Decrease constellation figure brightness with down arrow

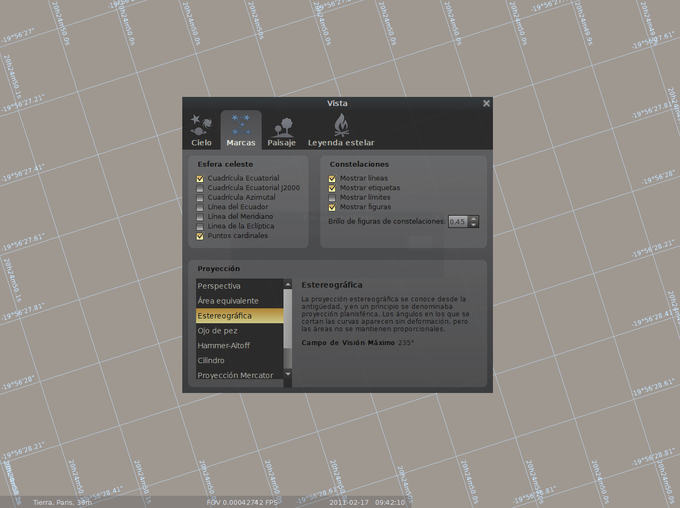474,225
